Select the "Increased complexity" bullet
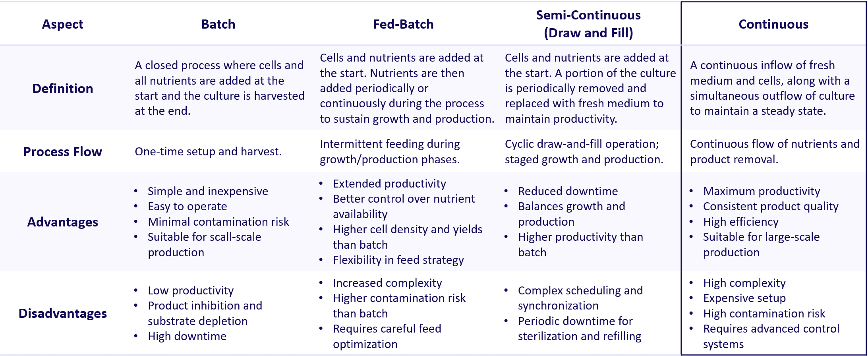The image size is (868, 356). click(387, 283)
